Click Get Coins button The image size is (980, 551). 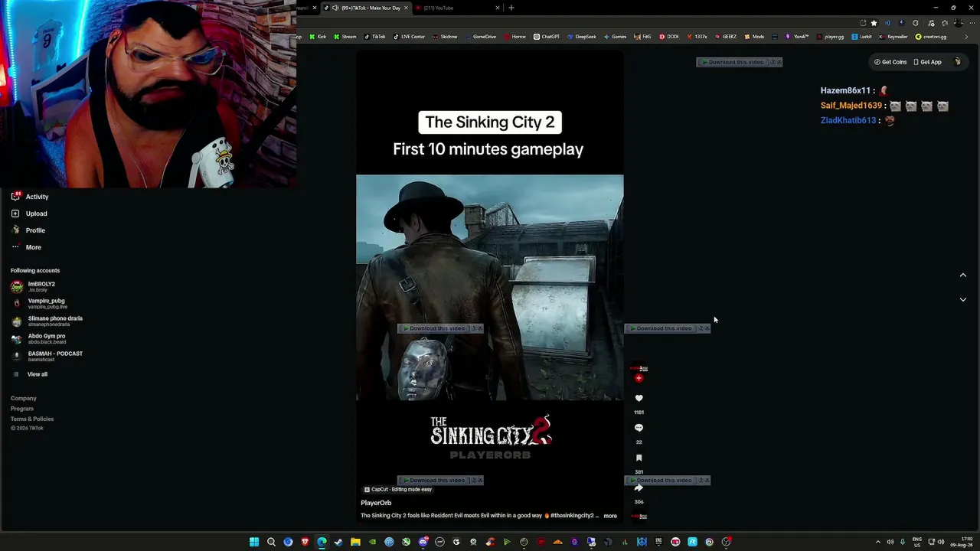click(x=890, y=62)
